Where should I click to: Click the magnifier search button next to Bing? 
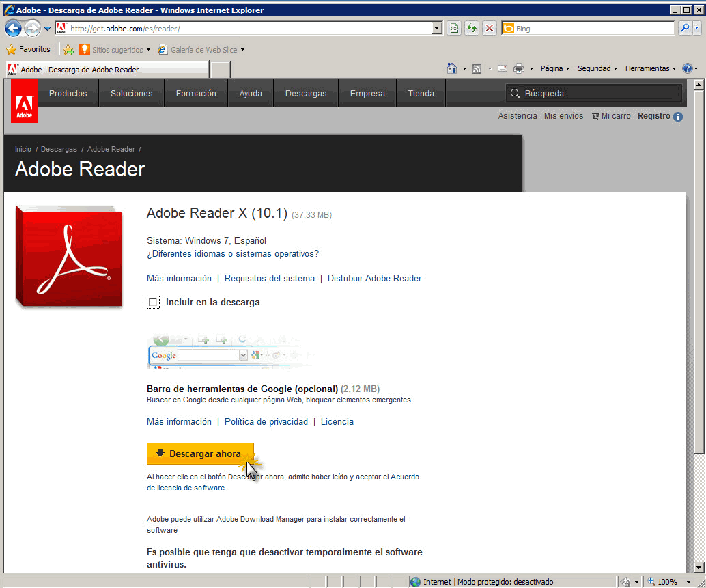pyautogui.click(x=685, y=29)
